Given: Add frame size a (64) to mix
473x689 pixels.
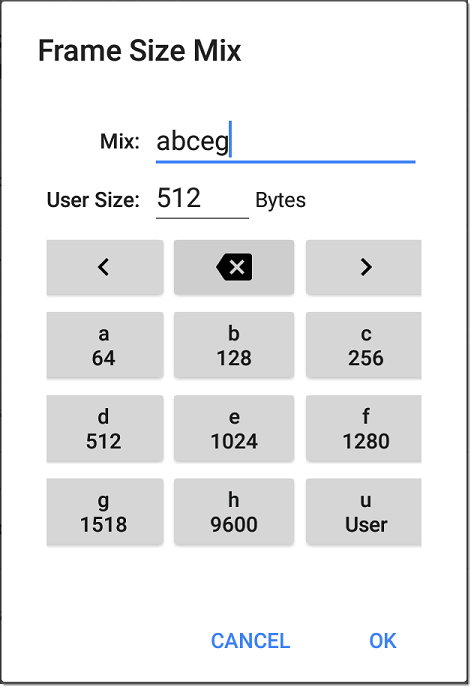Looking at the screenshot, I should [105, 345].
